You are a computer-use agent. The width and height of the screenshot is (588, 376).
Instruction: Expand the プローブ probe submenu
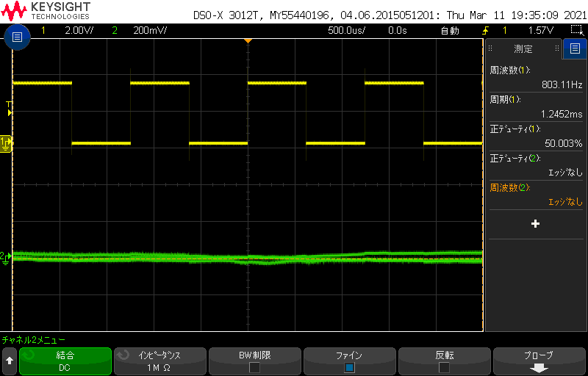(x=539, y=361)
